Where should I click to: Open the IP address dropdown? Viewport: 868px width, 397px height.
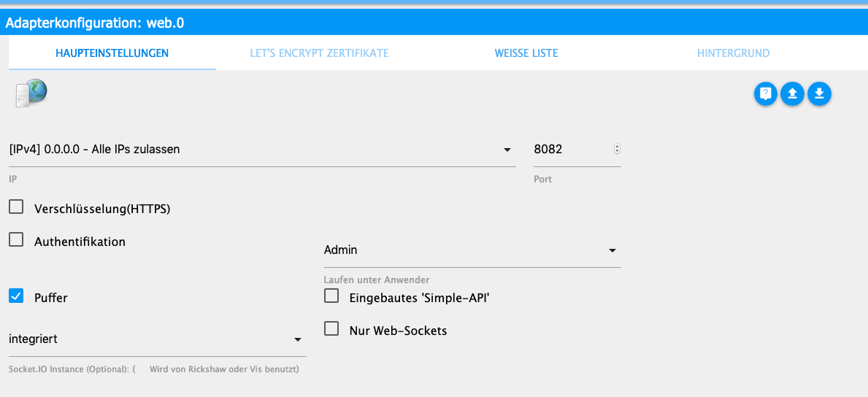pos(261,150)
